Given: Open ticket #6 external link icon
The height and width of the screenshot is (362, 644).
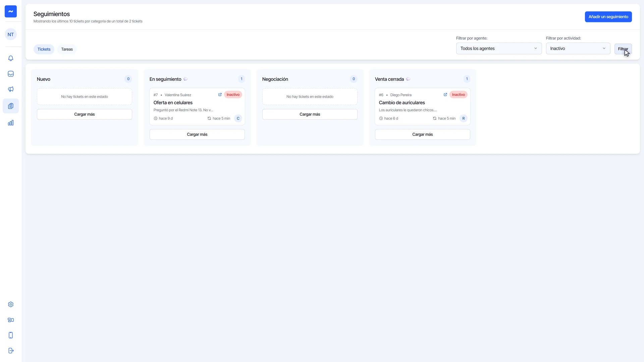Looking at the screenshot, I should coord(445,95).
